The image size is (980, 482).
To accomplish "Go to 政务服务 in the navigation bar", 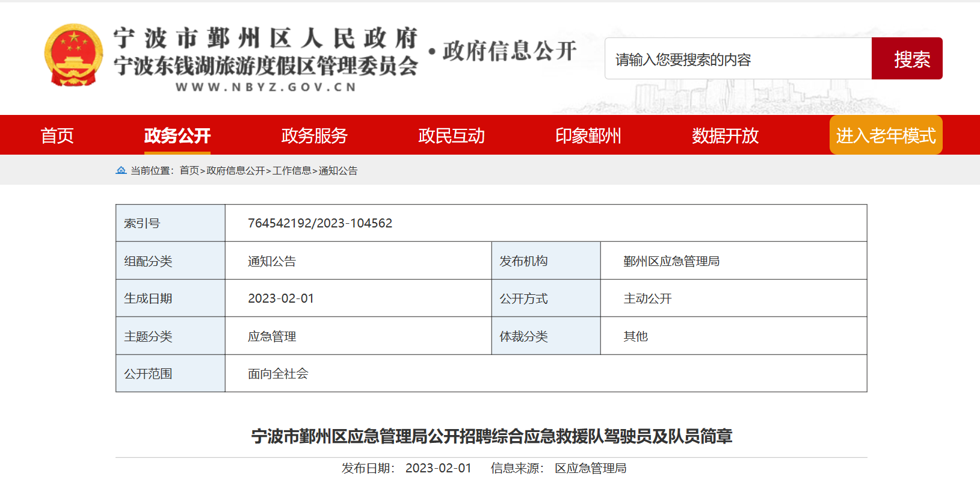I will click(315, 135).
